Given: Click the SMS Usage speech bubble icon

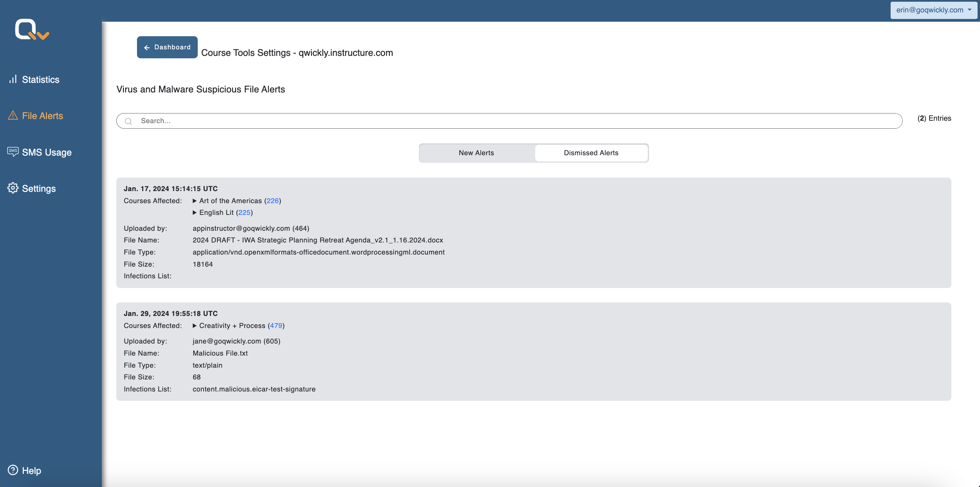Looking at the screenshot, I should [13, 152].
